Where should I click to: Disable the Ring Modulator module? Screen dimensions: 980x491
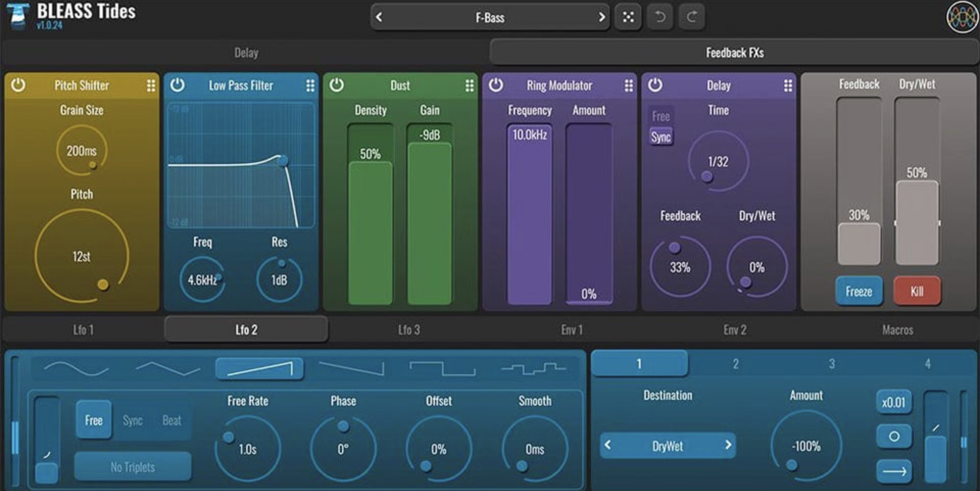tap(496, 85)
